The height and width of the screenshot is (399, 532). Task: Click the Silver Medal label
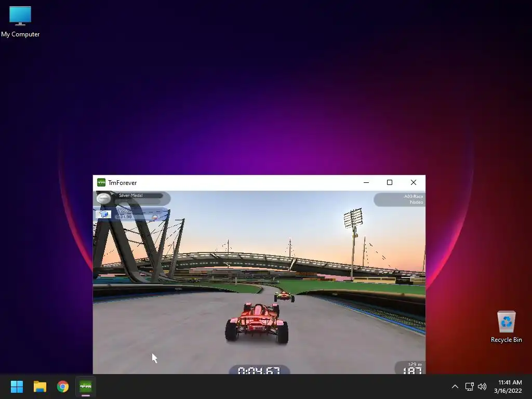point(130,195)
